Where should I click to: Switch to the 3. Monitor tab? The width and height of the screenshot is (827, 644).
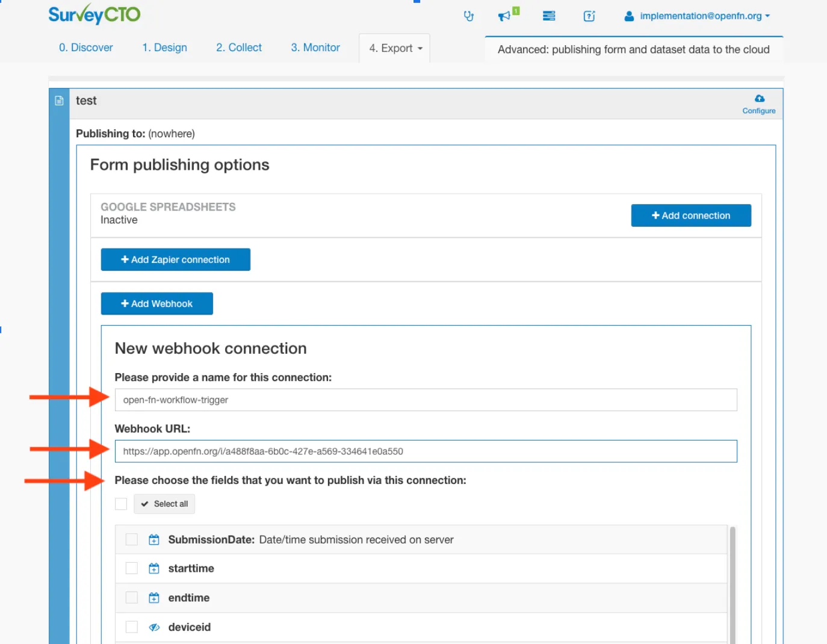coord(315,48)
